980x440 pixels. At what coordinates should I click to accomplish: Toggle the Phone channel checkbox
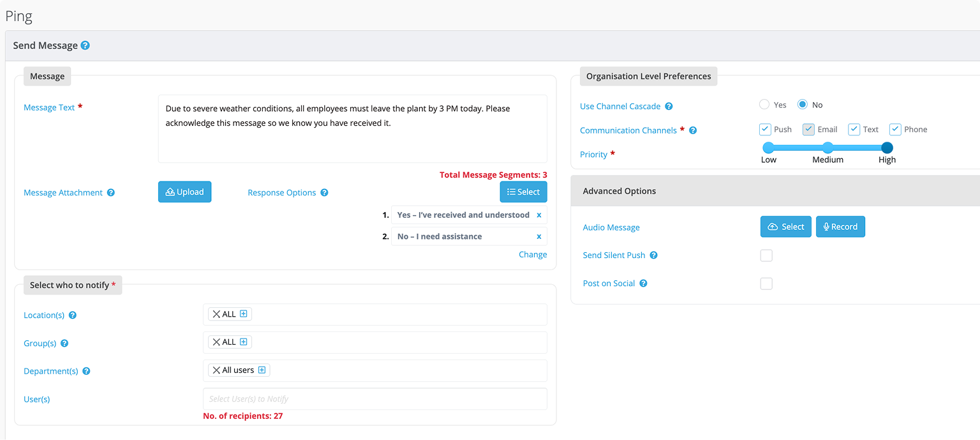pyautogui.click(x=895, y=129)
